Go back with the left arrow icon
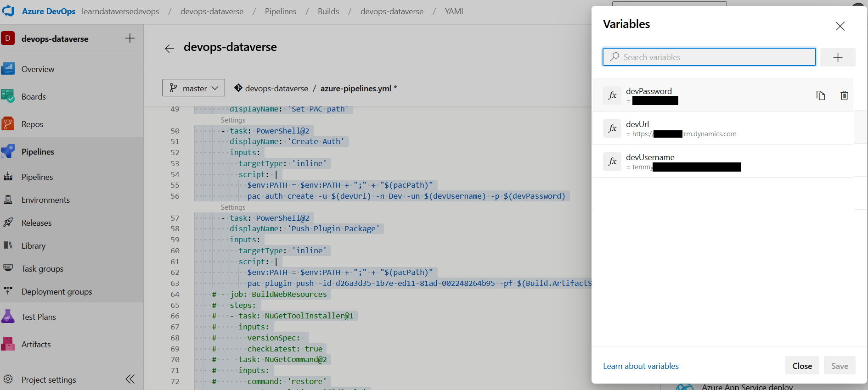 pyautogui.click(x=169, y=49)
